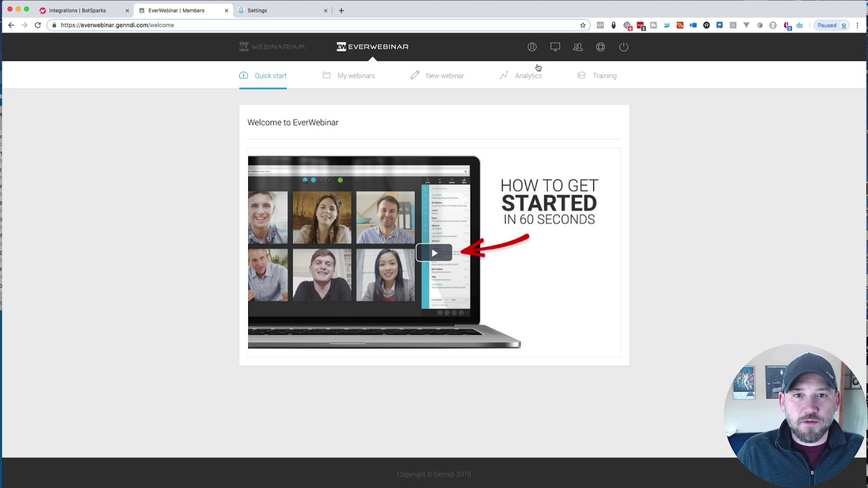868x488 pixels.
Task: Open the New webinar tab
Action: 437,76
